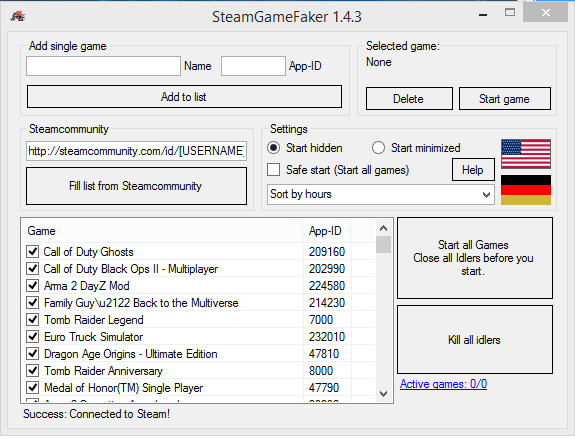Click the App-ID column header
Image resolution: width=575 pixels, height=439 pixels.
point(326,231)
